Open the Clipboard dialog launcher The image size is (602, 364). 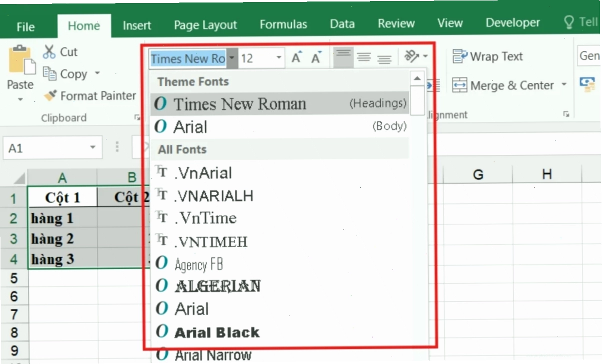click(x=136, y=118)
